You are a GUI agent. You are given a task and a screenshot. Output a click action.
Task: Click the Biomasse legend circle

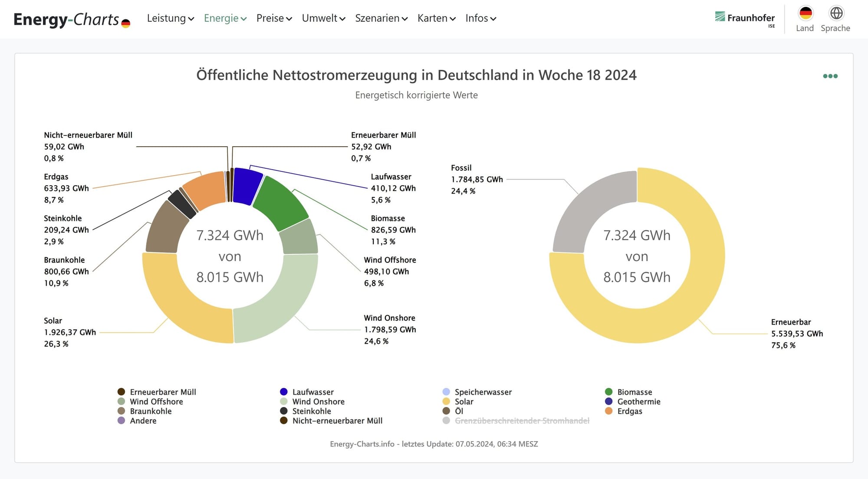click(x=608, y=392)
